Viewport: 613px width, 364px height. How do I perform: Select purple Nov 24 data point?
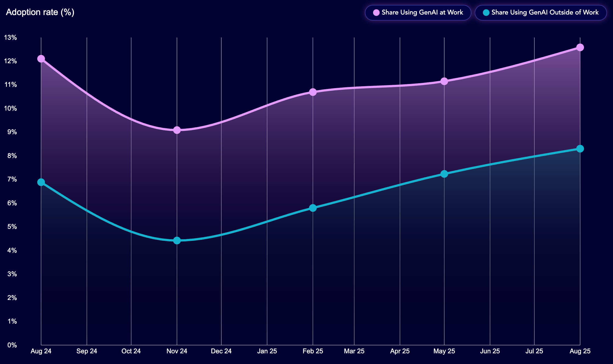[x=177, y=130]
